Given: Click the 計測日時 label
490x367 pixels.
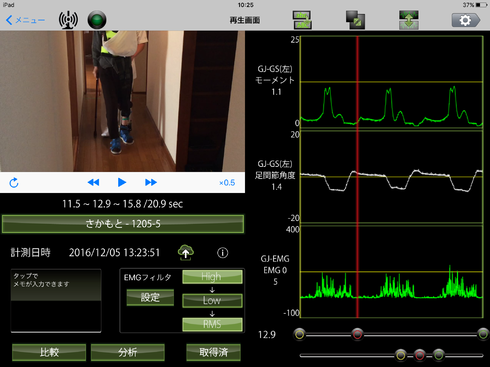Looking at the screenshot, I should (30, 253).
